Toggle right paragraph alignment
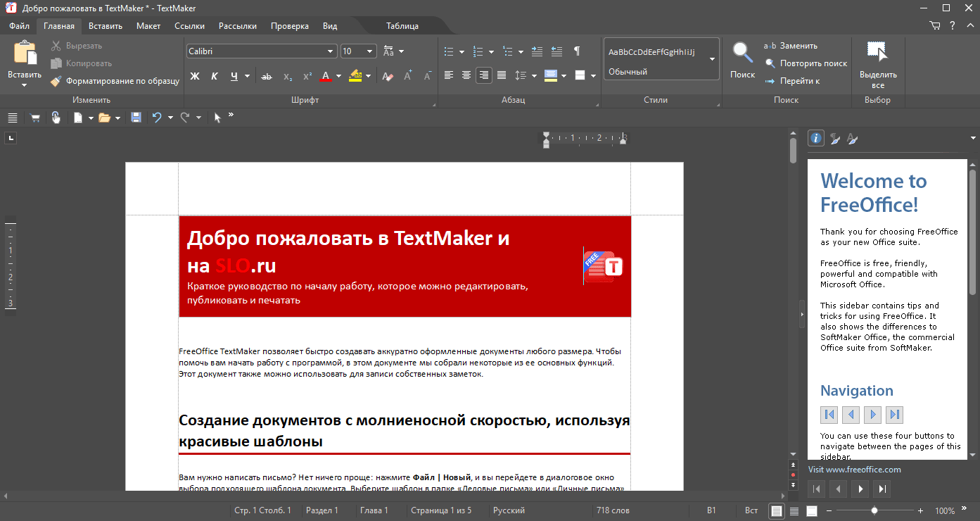Image resolution: width=980 pixels, height=521 pixels. [x=484, y=75]
